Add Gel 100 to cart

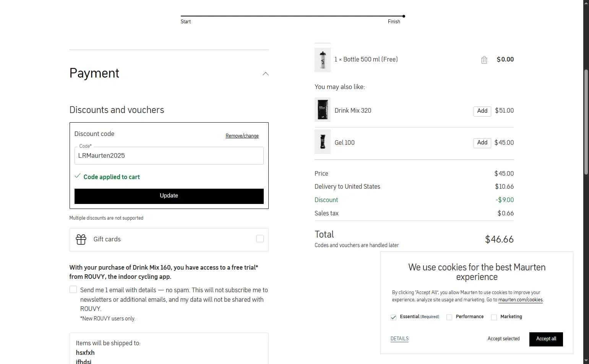[482, 143]
